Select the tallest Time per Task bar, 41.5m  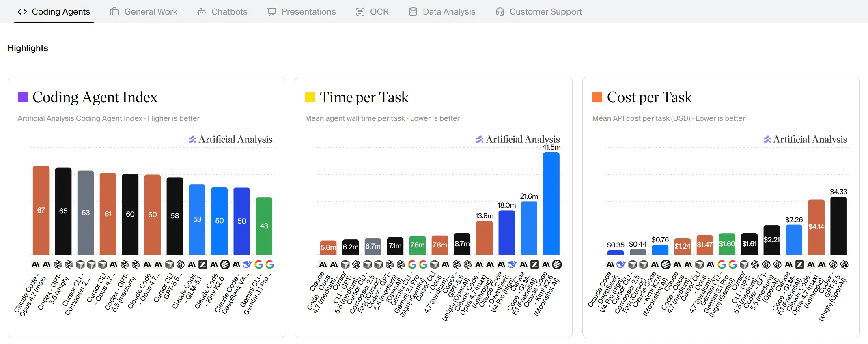tap(551, 203)
